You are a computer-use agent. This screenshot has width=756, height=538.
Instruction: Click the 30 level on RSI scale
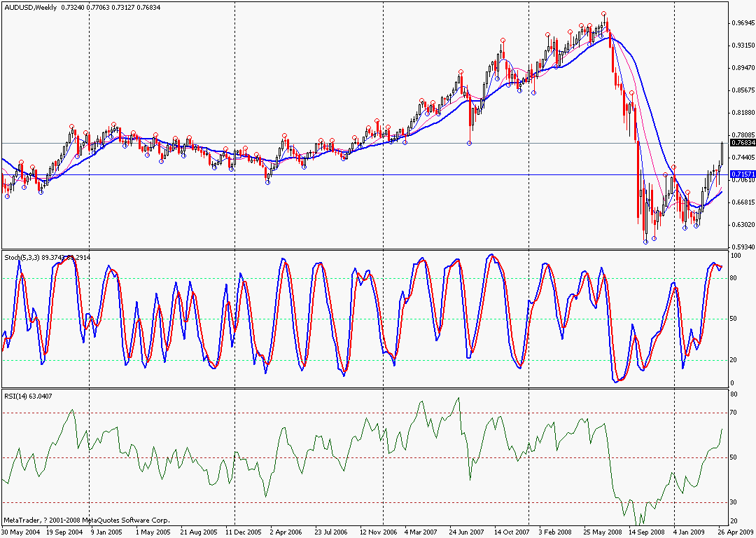(x=734, y=502)
